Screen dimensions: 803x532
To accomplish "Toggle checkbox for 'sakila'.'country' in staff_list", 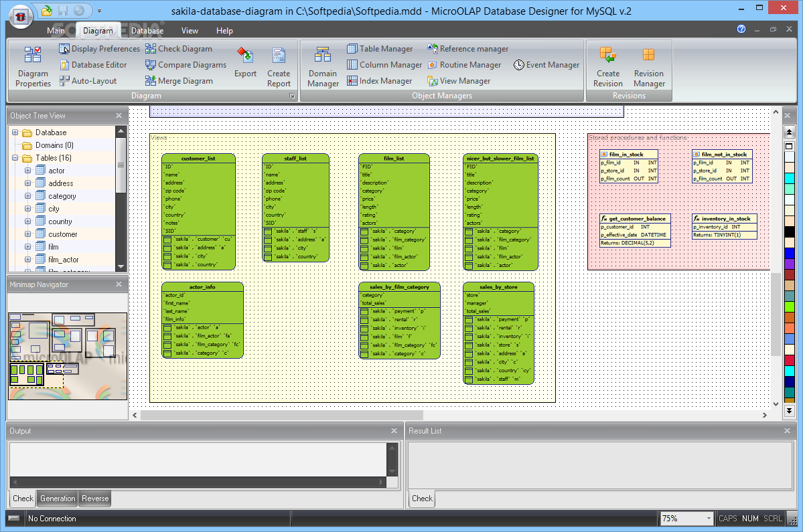I will [x=268, y=257].
